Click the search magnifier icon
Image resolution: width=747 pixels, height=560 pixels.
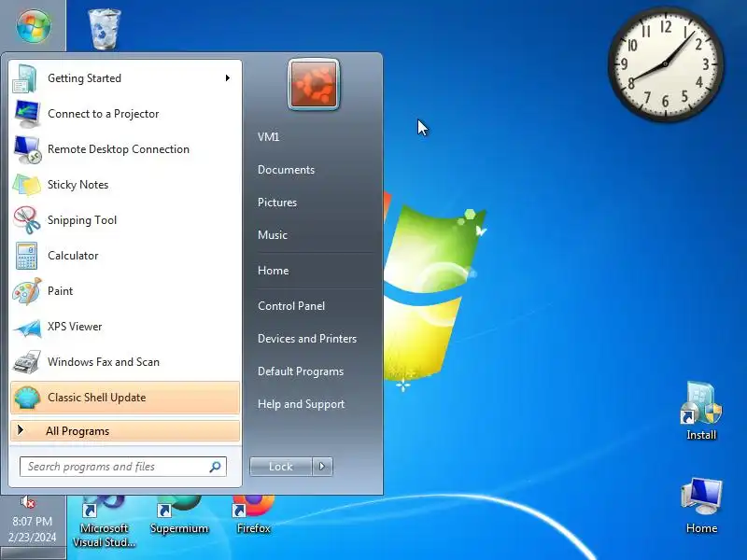click(215, 467)
